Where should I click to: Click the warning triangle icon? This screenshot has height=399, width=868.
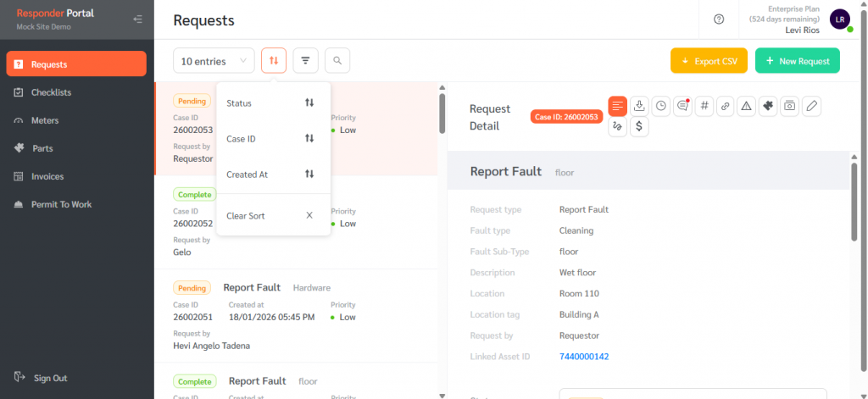click(746, 106)
